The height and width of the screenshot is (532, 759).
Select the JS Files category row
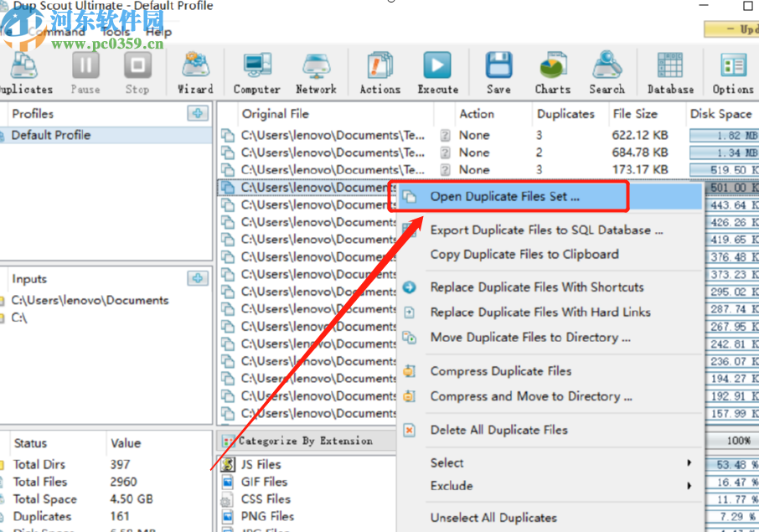[307, 465]
